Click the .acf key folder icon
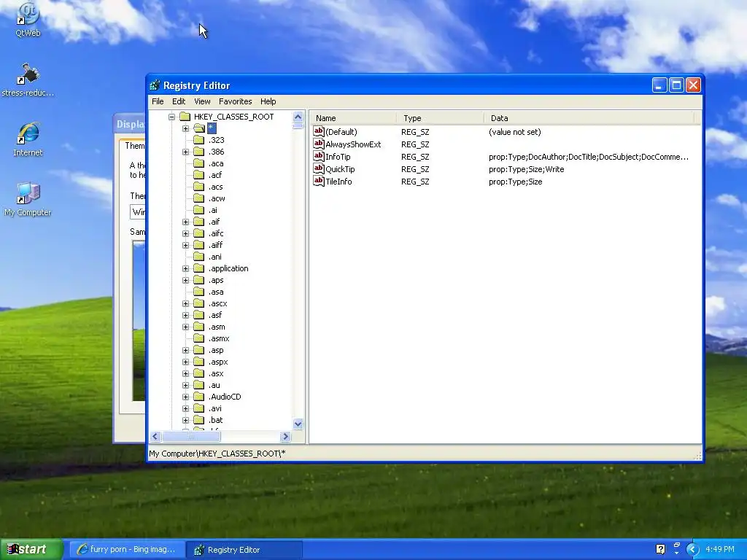 tap(198, 175)
